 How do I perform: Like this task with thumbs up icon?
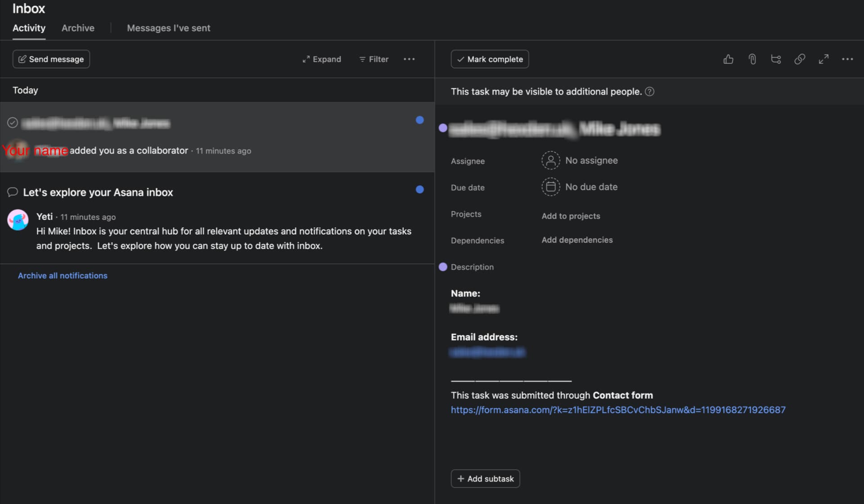pos(728,59)
